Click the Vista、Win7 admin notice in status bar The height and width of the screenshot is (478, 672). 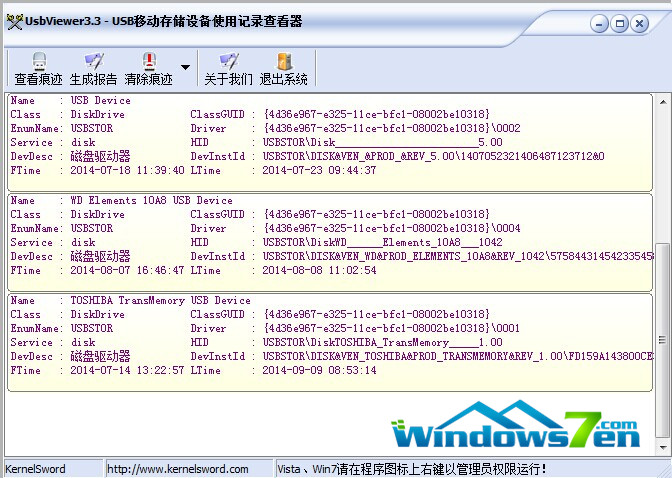(x=412, y=469)
